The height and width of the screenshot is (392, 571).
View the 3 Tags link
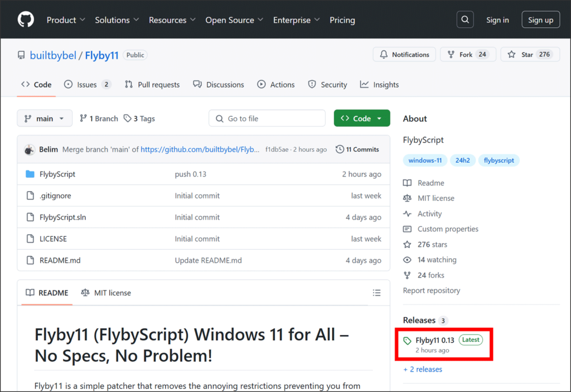(139, 118)
